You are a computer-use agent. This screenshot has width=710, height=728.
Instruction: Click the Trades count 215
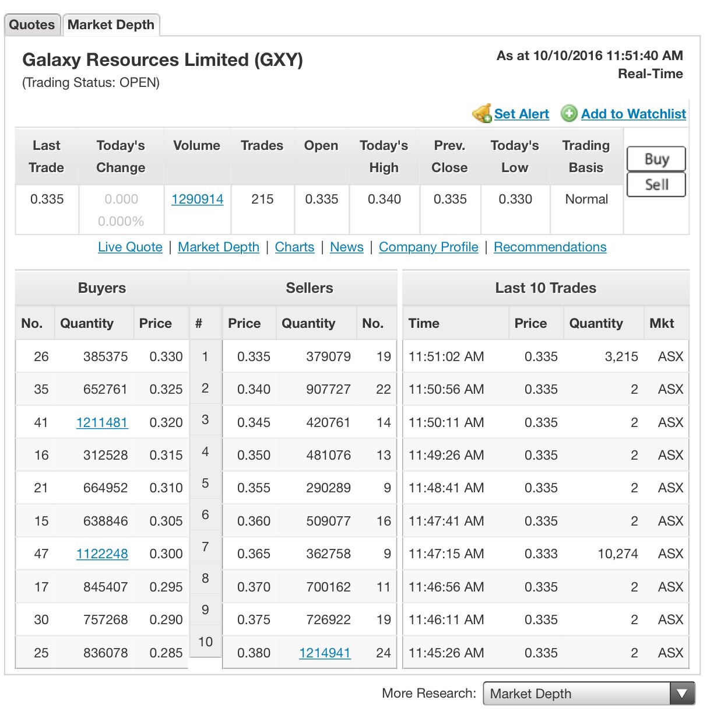point(262,199)
